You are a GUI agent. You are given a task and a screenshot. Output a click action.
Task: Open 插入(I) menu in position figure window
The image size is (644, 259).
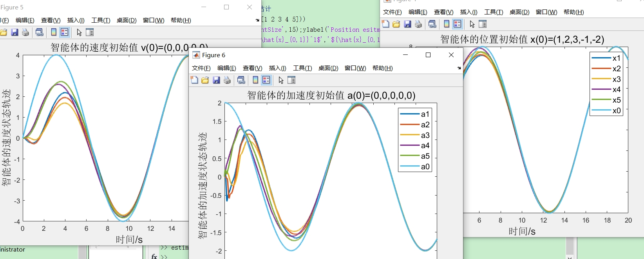point(469,12)
